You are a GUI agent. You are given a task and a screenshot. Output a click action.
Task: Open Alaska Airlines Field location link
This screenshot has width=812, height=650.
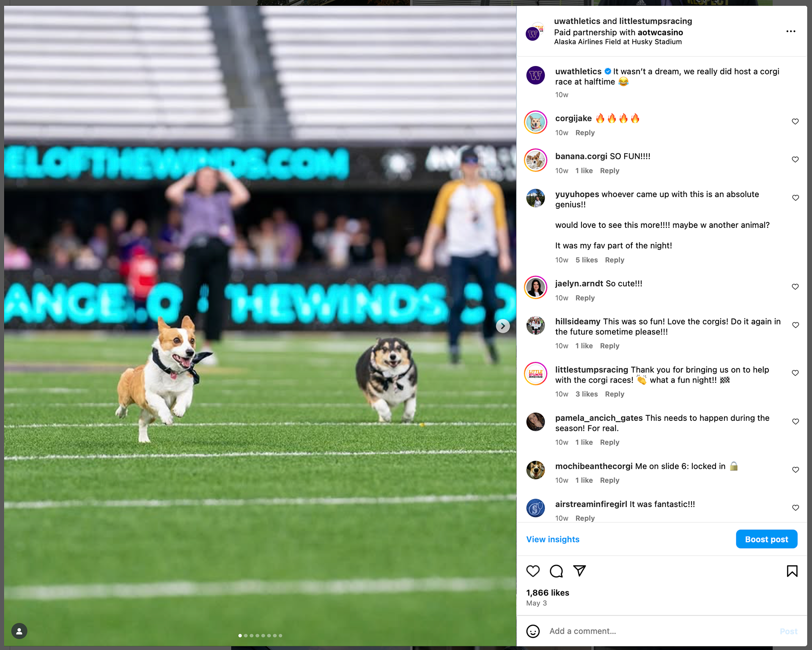[618, 42]
